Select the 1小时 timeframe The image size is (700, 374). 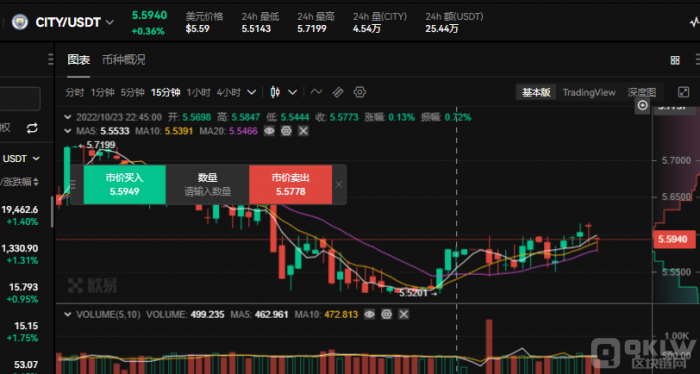198,92
